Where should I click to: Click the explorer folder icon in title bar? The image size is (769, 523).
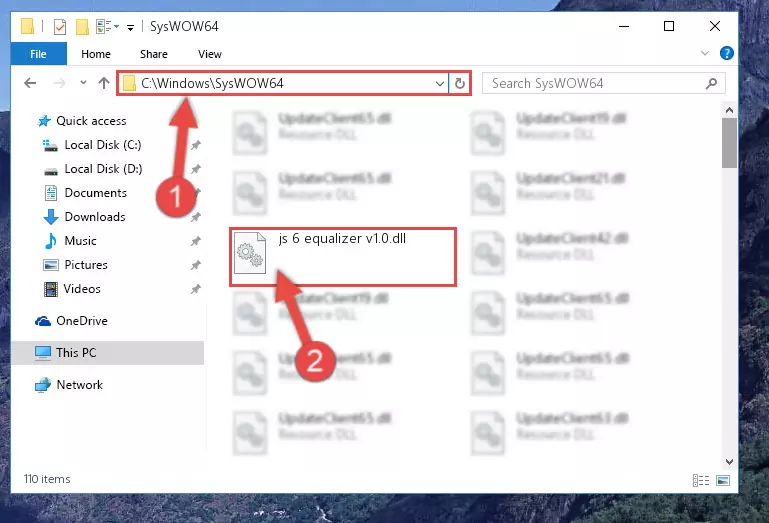tap(28, 26)
